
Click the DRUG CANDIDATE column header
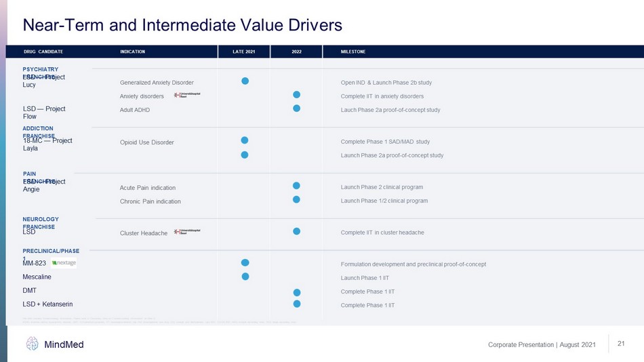[43, 52]
